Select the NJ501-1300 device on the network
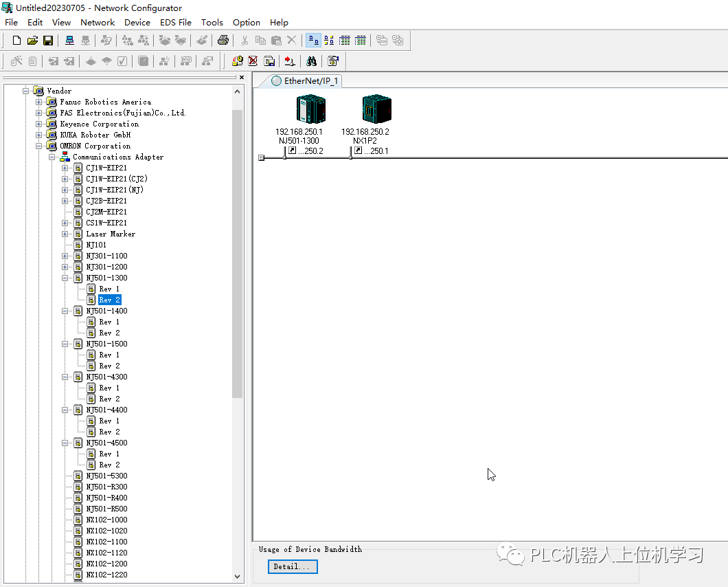This screenshot has height=587, width=728. pos(310,110)
